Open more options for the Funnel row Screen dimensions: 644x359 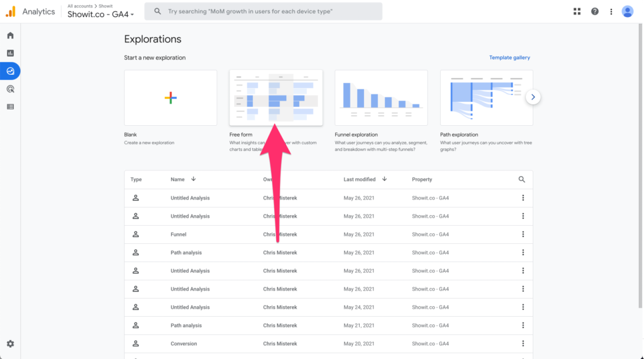(x=523, y=235)
